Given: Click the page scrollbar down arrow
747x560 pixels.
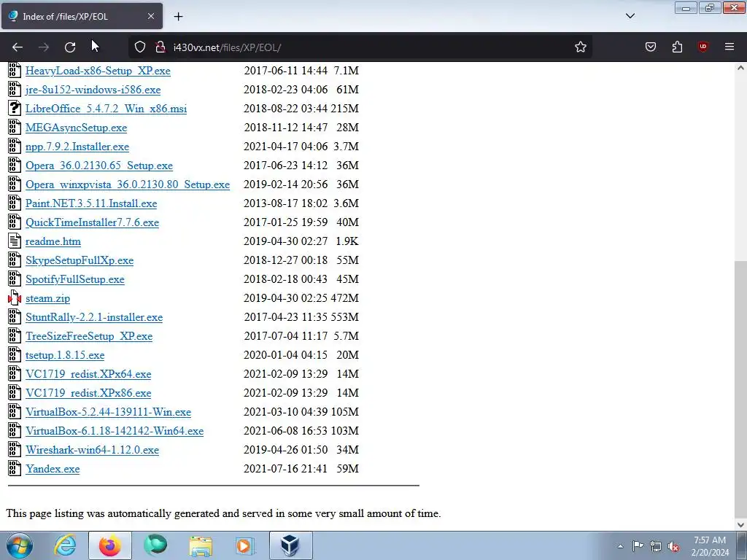Looking at the screenshot, I should click(740, 524).
